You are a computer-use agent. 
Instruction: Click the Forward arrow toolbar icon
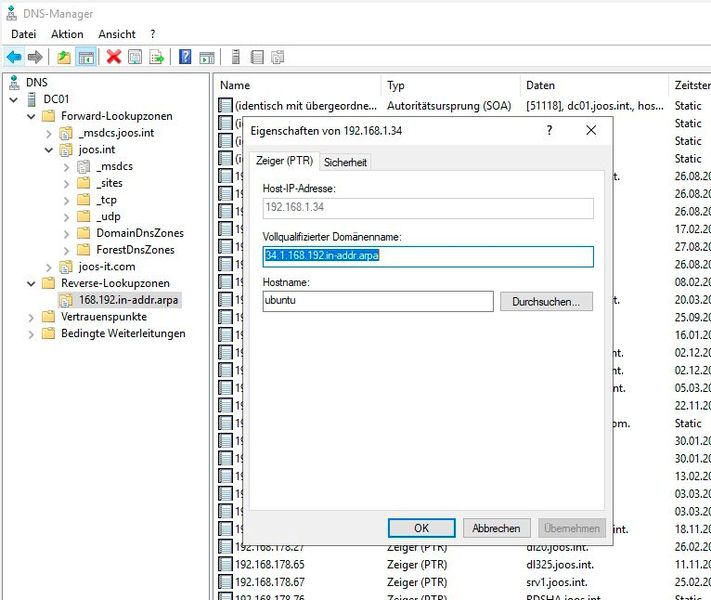(35, 57)
